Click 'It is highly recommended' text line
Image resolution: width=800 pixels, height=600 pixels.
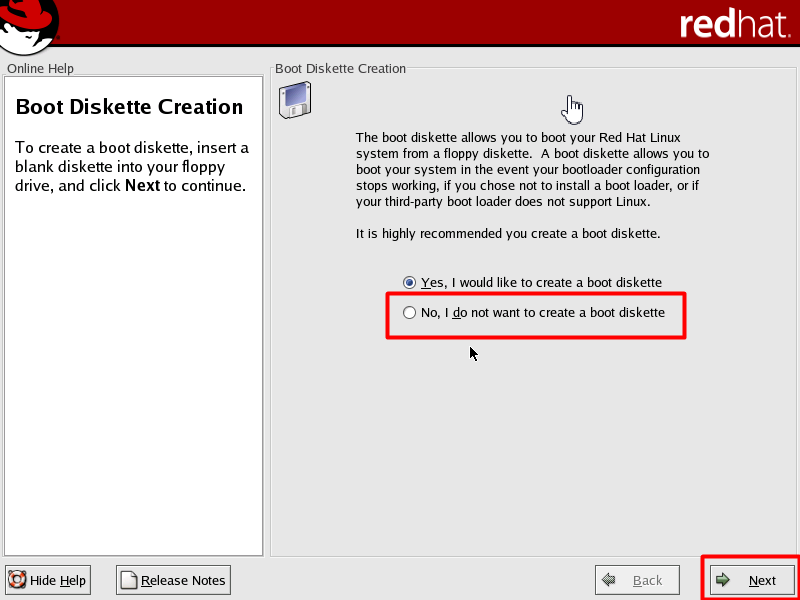coord(508,234)
